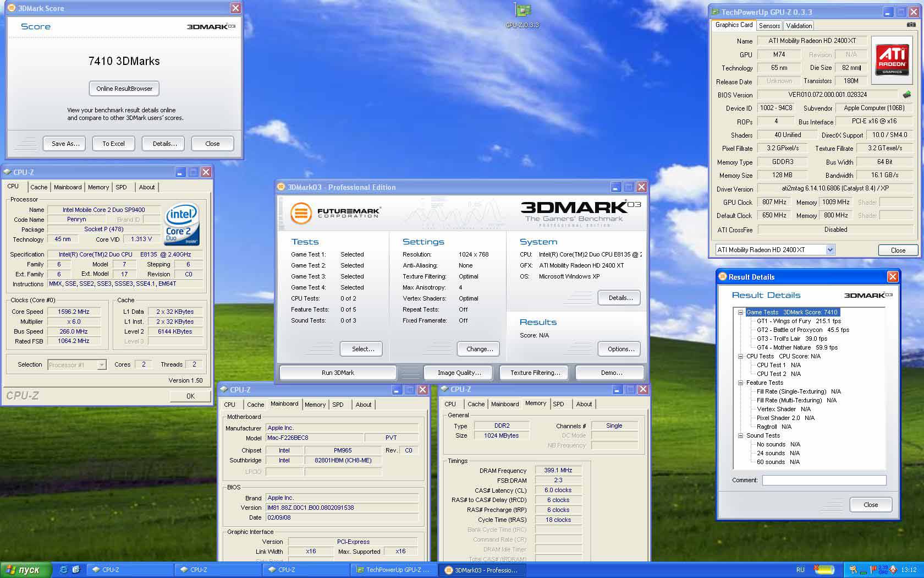This screenshot has height=578, width=924.
Task: Click Details... under System in 3DMark03
Action: coord(620,298)
